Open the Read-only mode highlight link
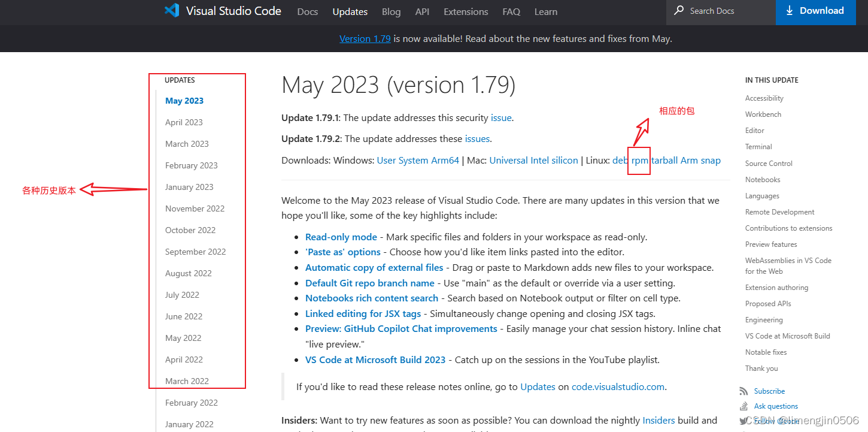The image size is (868, 432). coord(341,237)
